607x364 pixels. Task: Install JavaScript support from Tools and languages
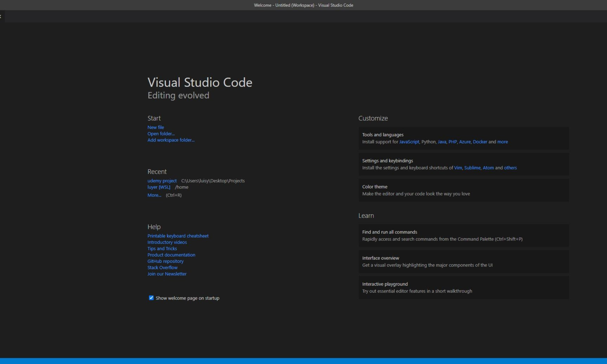click(409, 142)
